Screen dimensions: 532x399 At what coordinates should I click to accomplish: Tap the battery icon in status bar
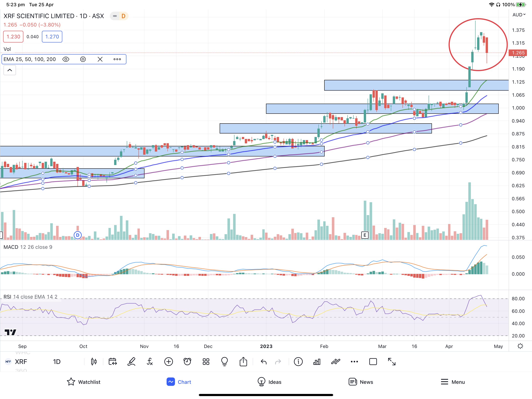(521, 4)
